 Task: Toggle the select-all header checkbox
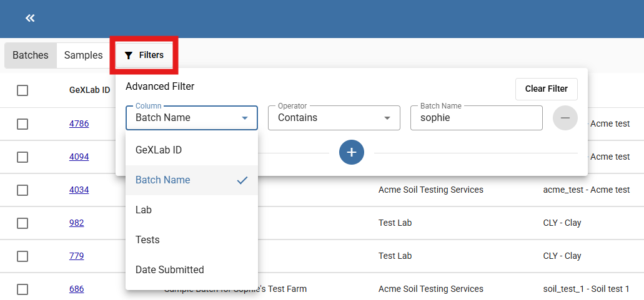click(x=22, y=90)
